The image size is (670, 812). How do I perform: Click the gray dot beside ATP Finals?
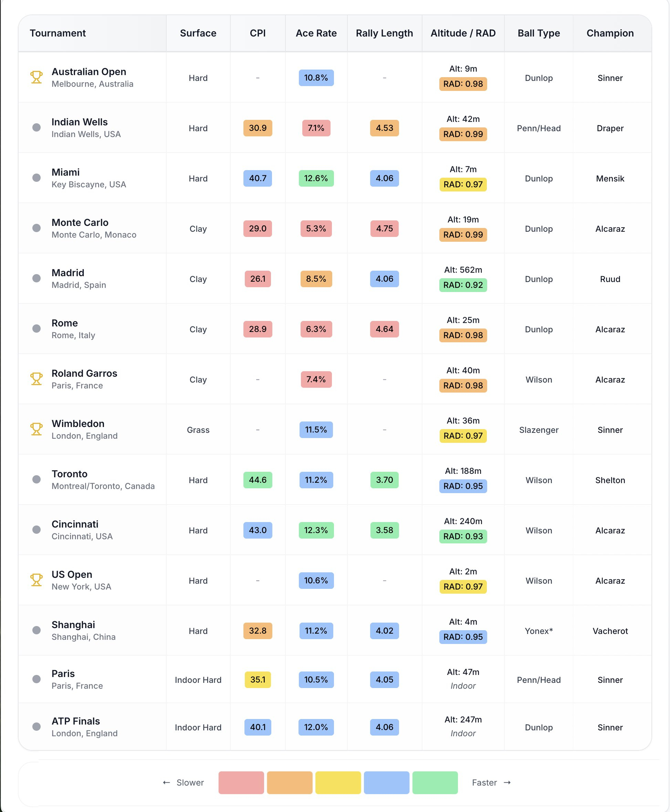pyautogui.click(x=36, y=727)
